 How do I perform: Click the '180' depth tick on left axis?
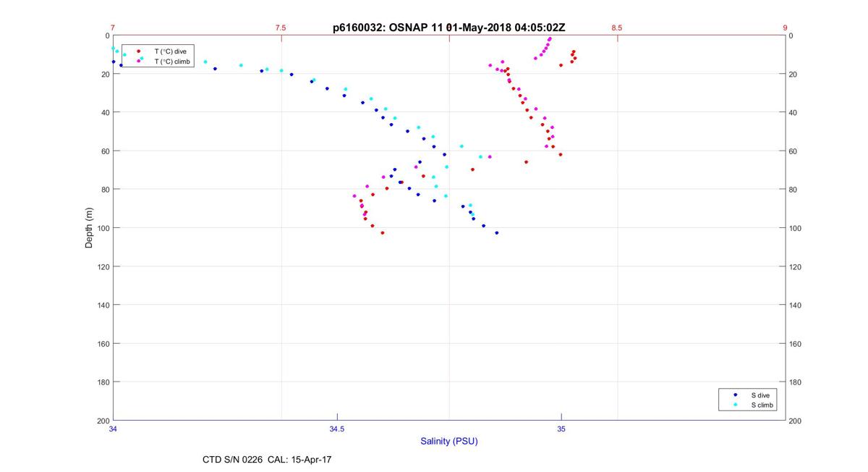click(x=103, y=382)
